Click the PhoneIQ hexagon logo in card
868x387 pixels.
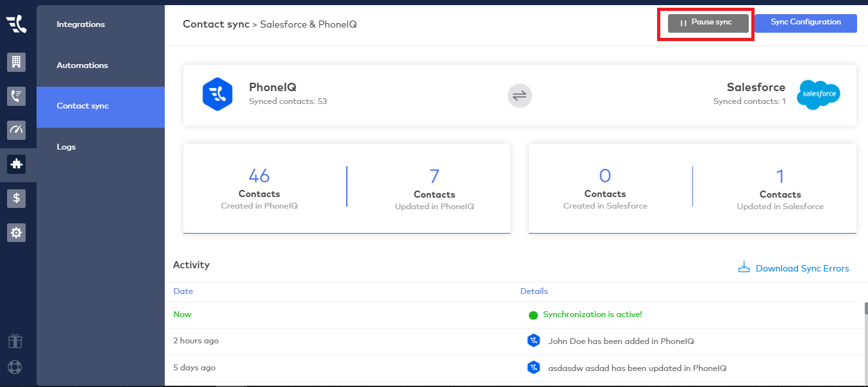click(x=217, y=95)
